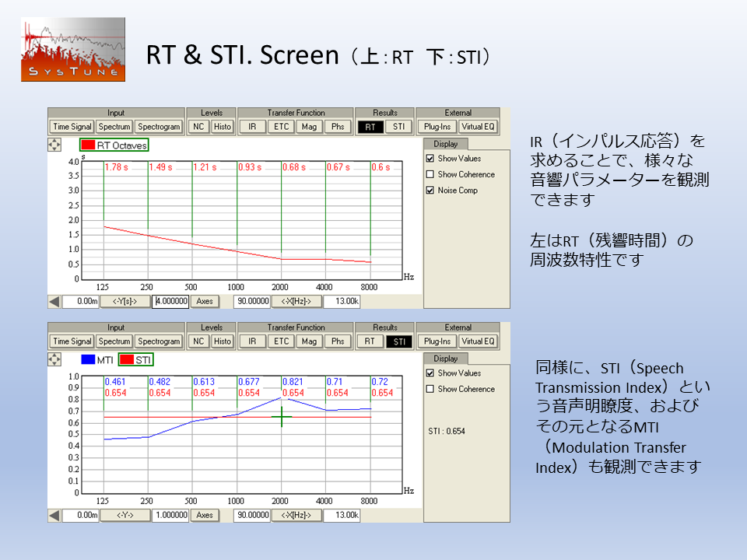Select the red STI legend swatch

point(127,360)
